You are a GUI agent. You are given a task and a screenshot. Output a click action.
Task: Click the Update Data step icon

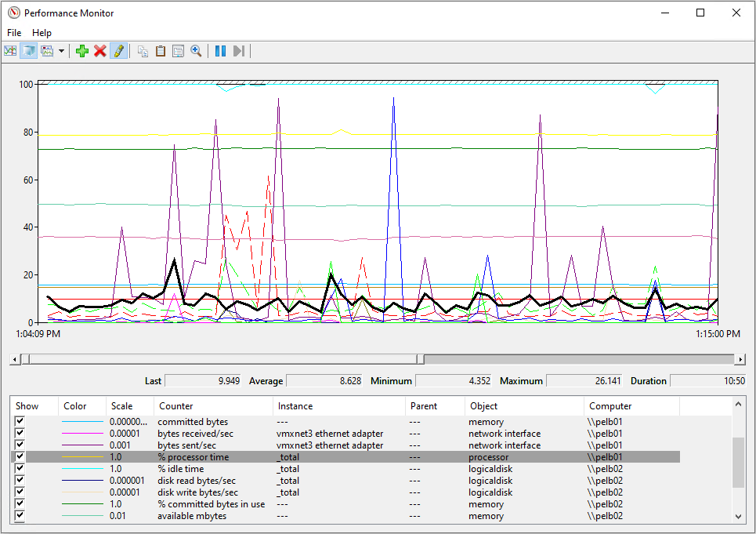[238, 50]
